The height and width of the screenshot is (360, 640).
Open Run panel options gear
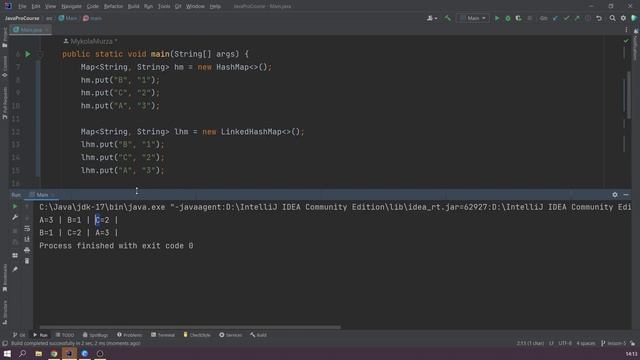[615, 195]
